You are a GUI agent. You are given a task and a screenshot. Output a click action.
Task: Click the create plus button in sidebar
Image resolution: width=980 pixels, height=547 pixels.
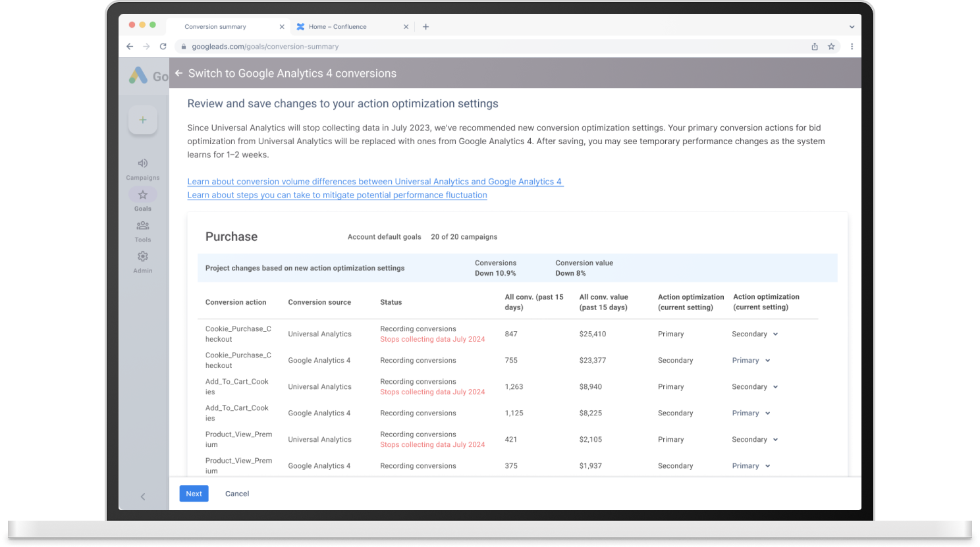[143, 120]
